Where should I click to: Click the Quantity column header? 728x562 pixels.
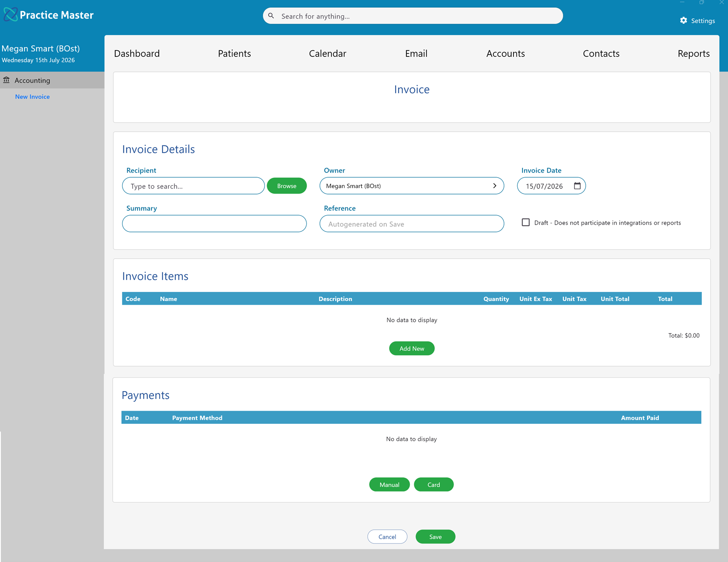[496, 299]
